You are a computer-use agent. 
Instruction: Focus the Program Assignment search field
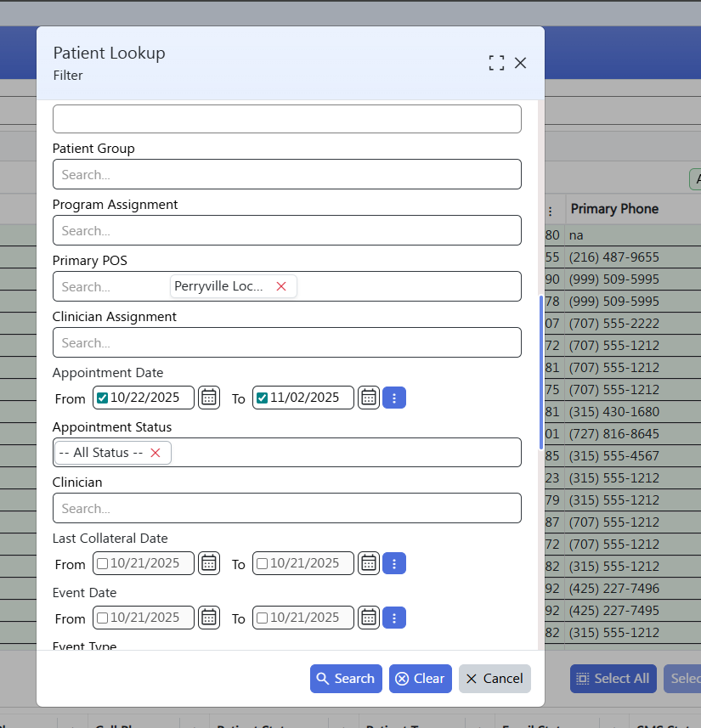[x=287, y=230]
